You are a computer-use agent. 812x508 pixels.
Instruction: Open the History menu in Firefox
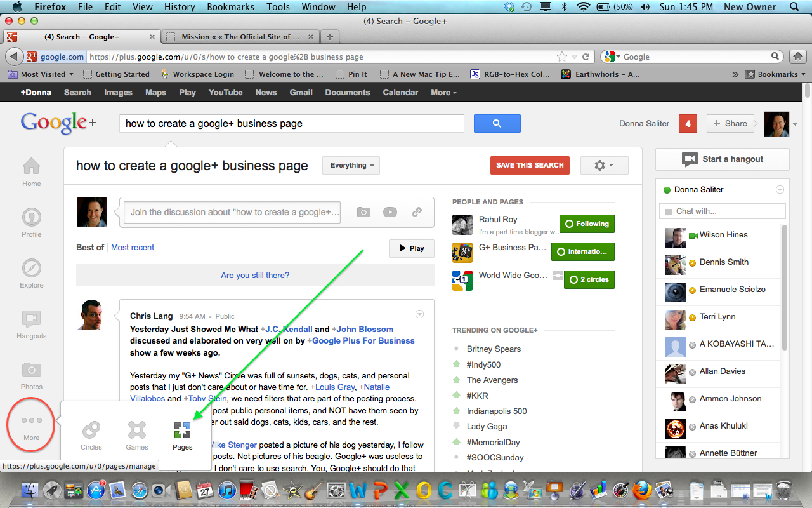[180, 7]
